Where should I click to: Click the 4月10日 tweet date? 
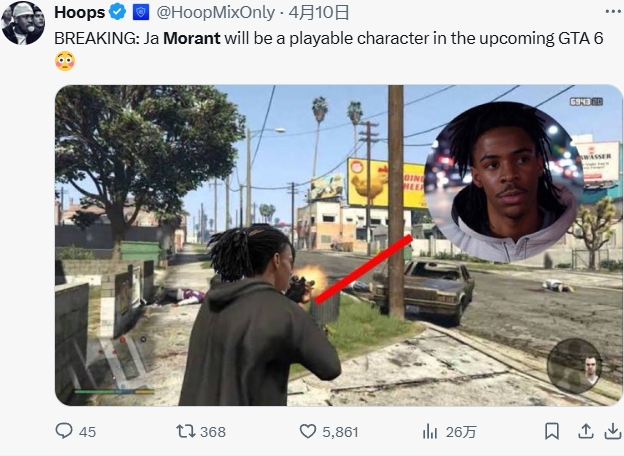318,13
